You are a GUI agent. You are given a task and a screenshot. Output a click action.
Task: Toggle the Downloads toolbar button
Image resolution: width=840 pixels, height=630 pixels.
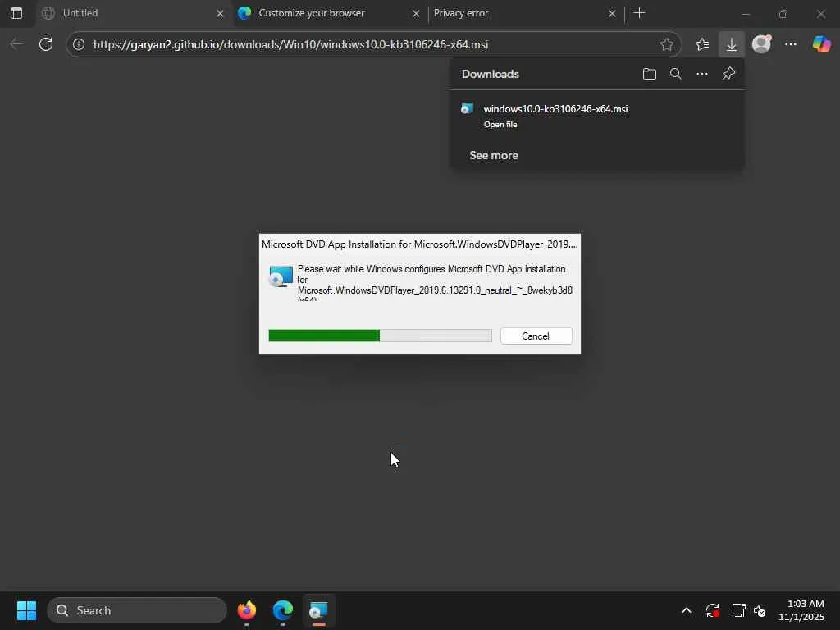[731, 44]
